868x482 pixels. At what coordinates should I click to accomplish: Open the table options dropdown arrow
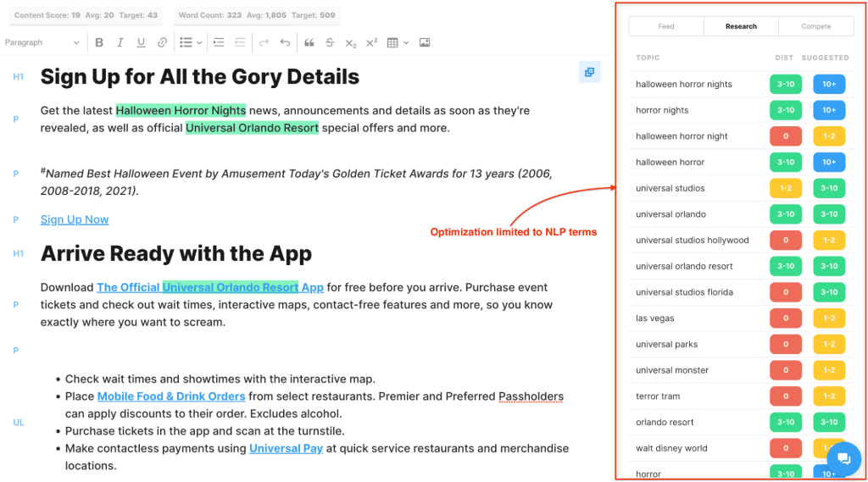click(406, 42)
